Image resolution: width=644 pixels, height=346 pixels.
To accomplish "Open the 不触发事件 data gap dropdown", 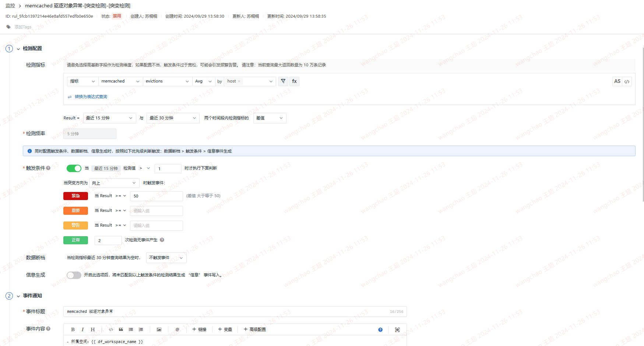I will click(166, 258).
